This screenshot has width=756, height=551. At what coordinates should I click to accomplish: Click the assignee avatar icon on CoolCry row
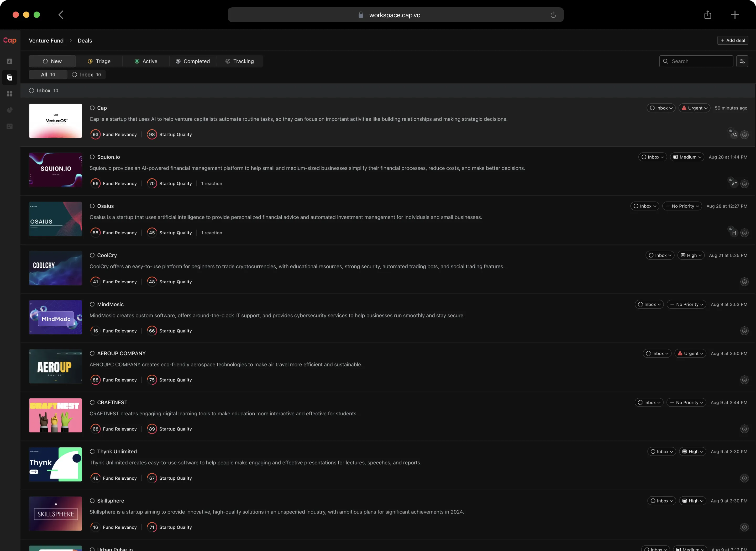744,282
